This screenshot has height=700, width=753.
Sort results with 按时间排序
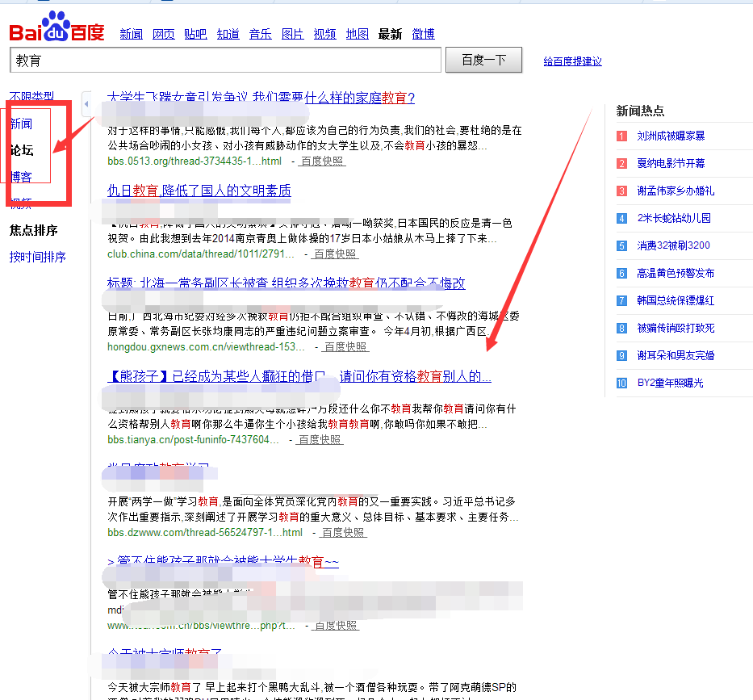37,257
